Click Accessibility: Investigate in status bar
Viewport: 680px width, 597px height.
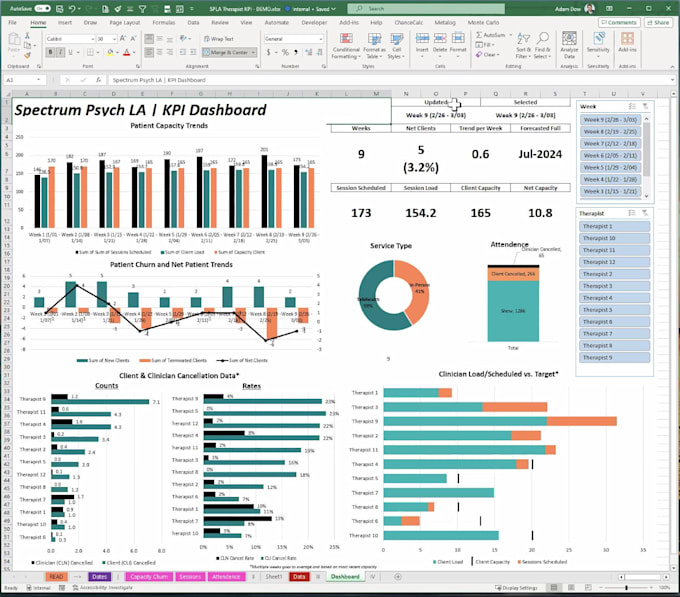pos(103,588)
